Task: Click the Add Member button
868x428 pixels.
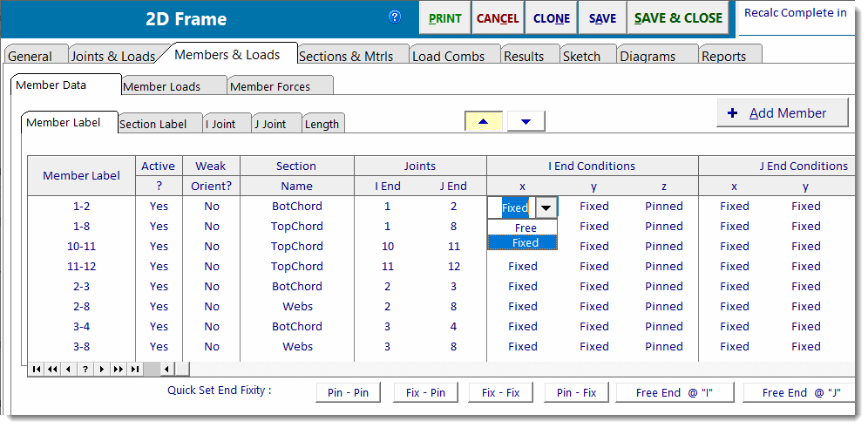Action: (783, 113)
